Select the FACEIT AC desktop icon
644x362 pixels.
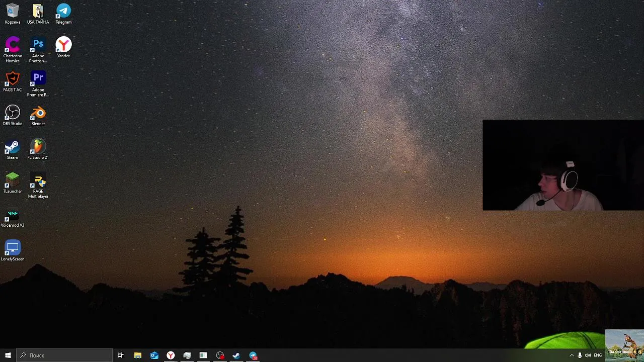(x=13, y=81)
